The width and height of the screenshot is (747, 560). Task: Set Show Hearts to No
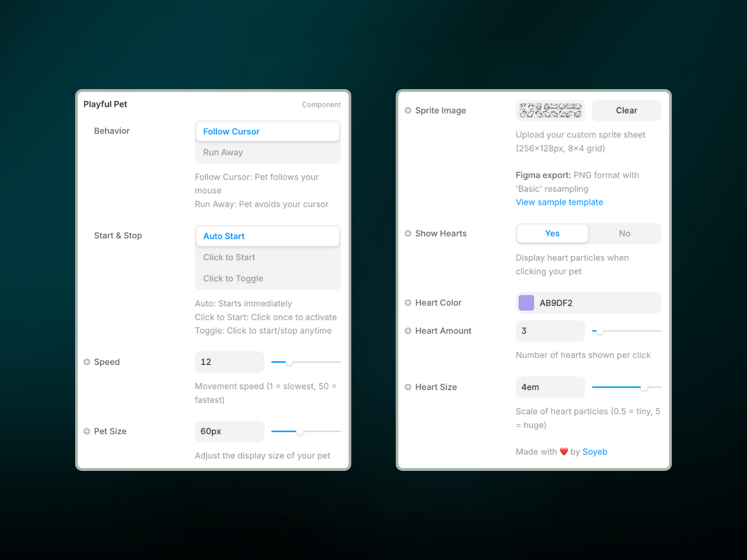624,234
